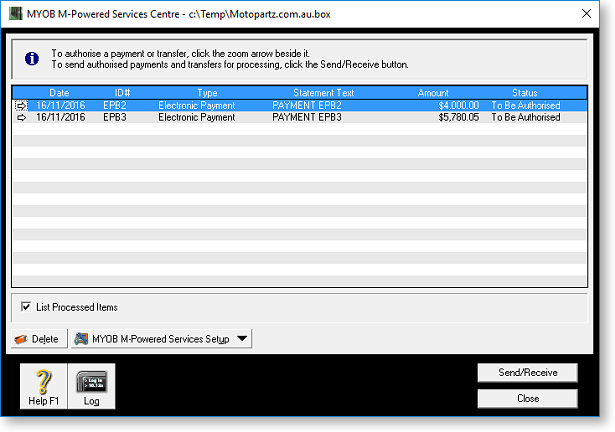615x432 pixels.
Task: Click the Statement Text column header
Action: coord(324,93)
